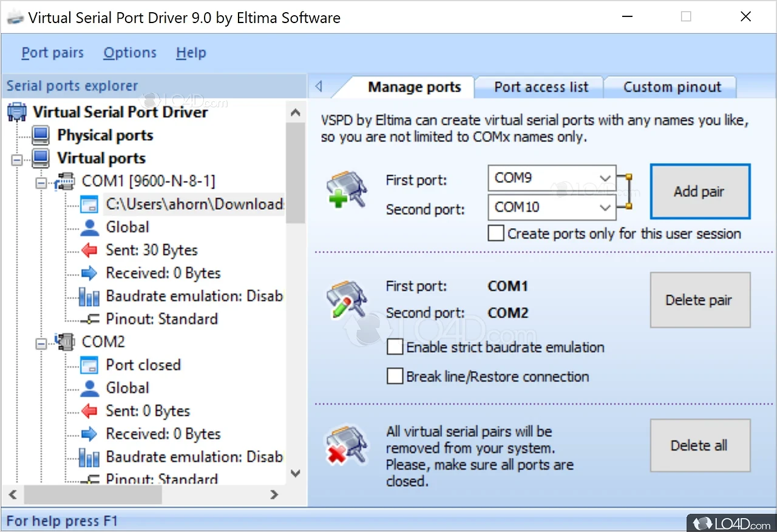Click the Global user icon under COM2
This screenshot has height=532, width=777.
coord(89,388)
